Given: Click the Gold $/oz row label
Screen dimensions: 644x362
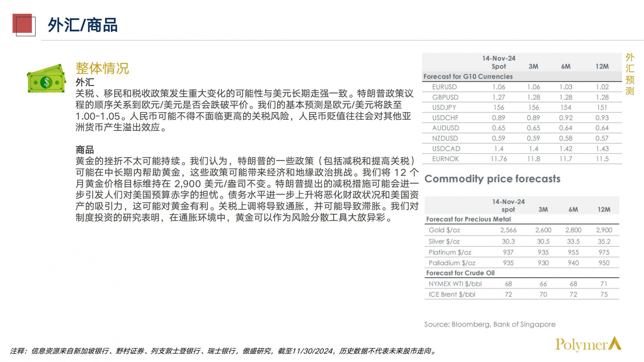Looking at the screenshot, I should 444,230.
